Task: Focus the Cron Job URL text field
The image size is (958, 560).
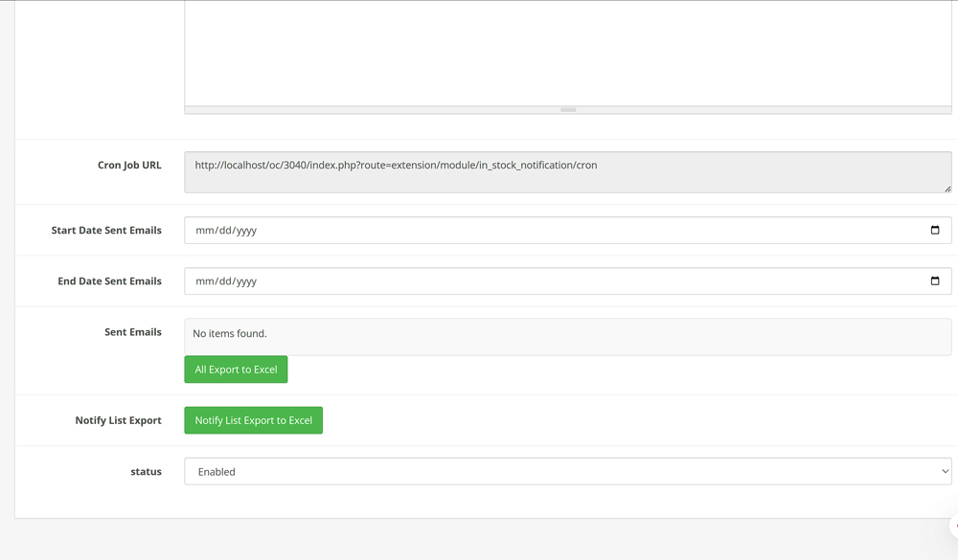Action: [x=567, y=172]
